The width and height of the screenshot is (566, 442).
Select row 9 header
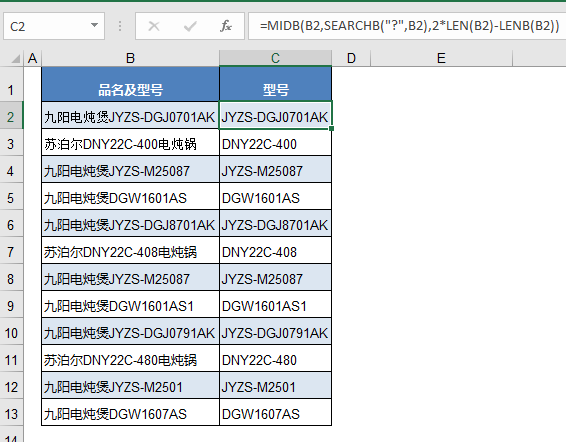click(x=11, y=304)
